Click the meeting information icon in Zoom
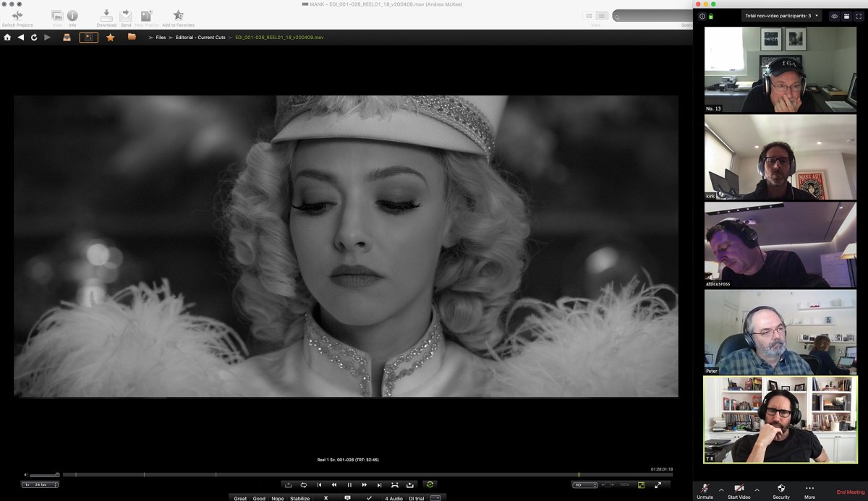 702,16
